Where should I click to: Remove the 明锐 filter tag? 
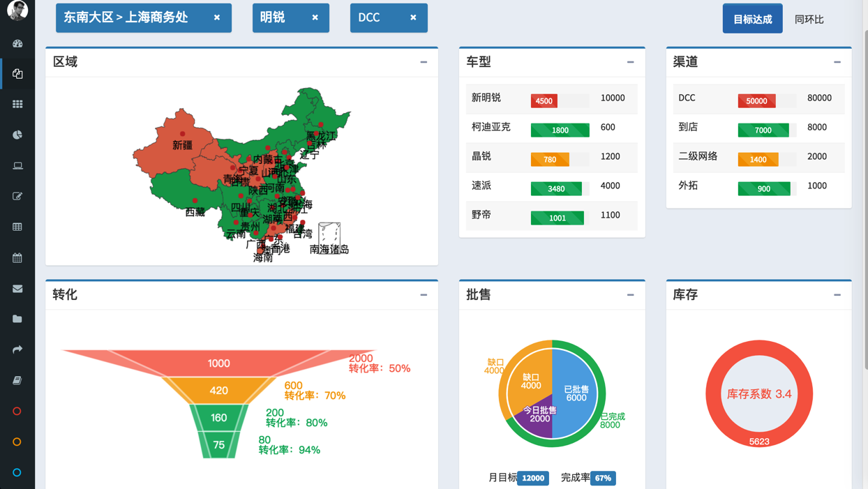coord(315,17)
